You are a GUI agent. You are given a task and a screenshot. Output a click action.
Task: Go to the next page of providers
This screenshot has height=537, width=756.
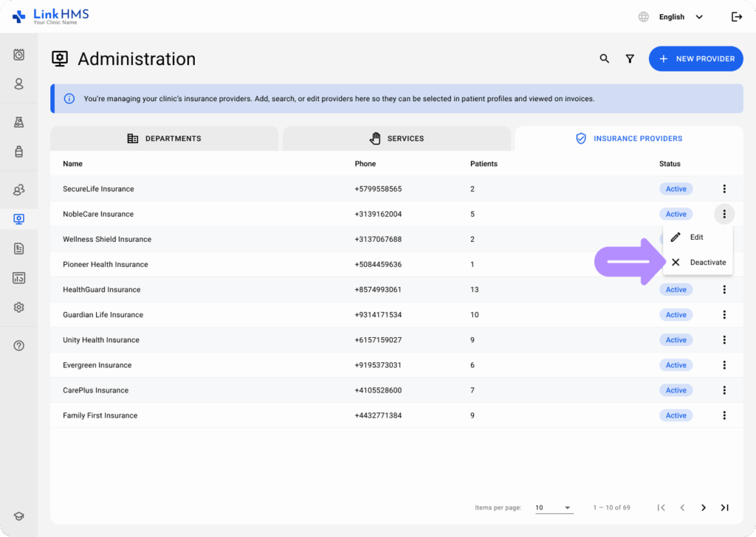(704, 507)
